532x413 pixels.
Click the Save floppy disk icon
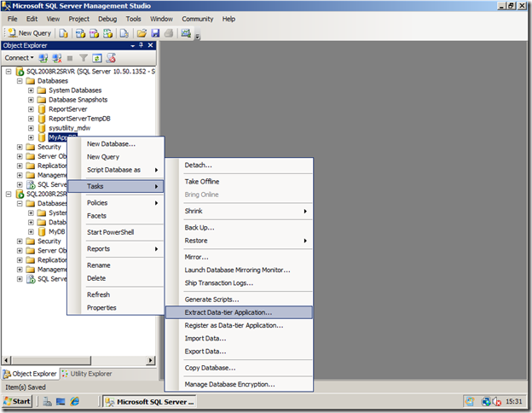(155, 33)
